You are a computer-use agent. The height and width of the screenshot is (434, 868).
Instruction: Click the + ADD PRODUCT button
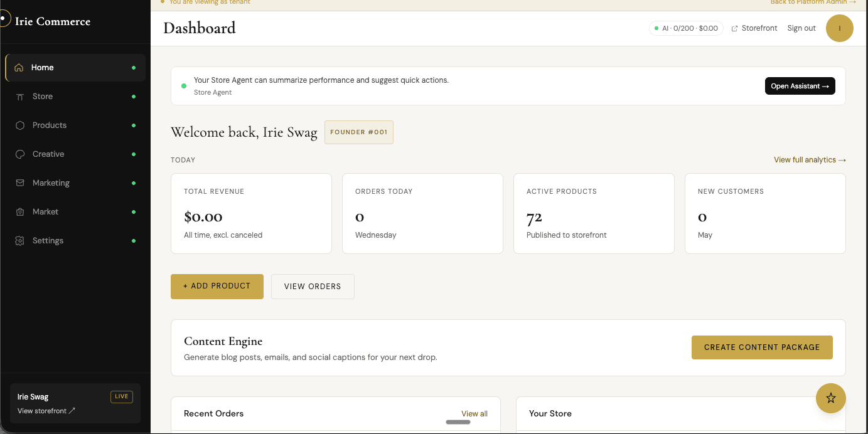click(217, 286)
